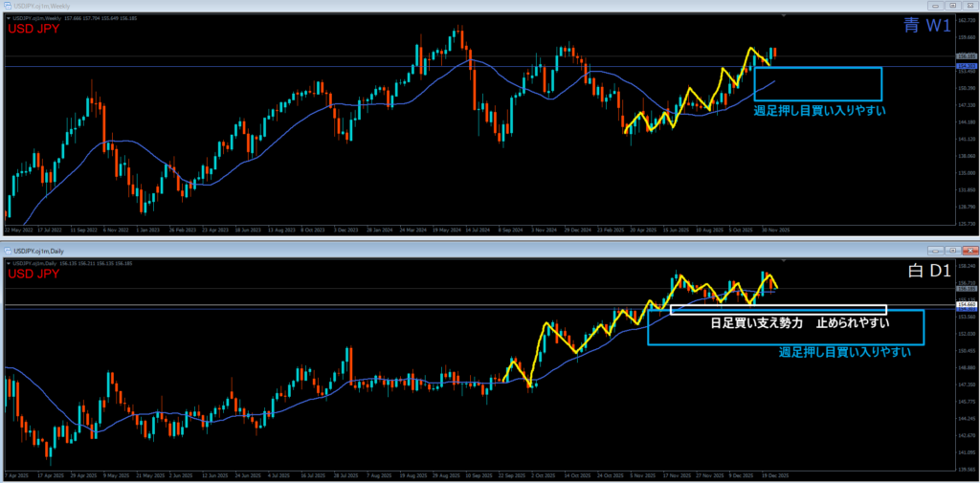
Task: Click the Weekly chart title bar
Action: pyautogui.click(x=479, y=7)
